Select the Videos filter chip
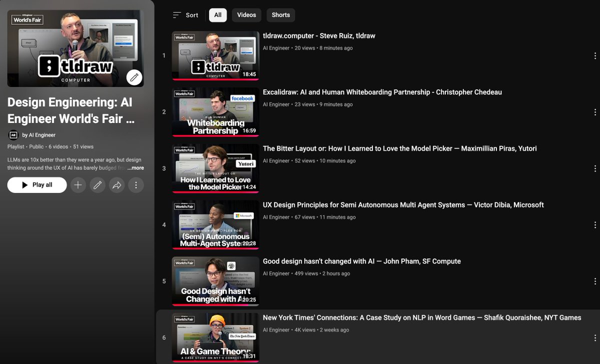Viewport: 600px width, 364px height. [246, 15]
